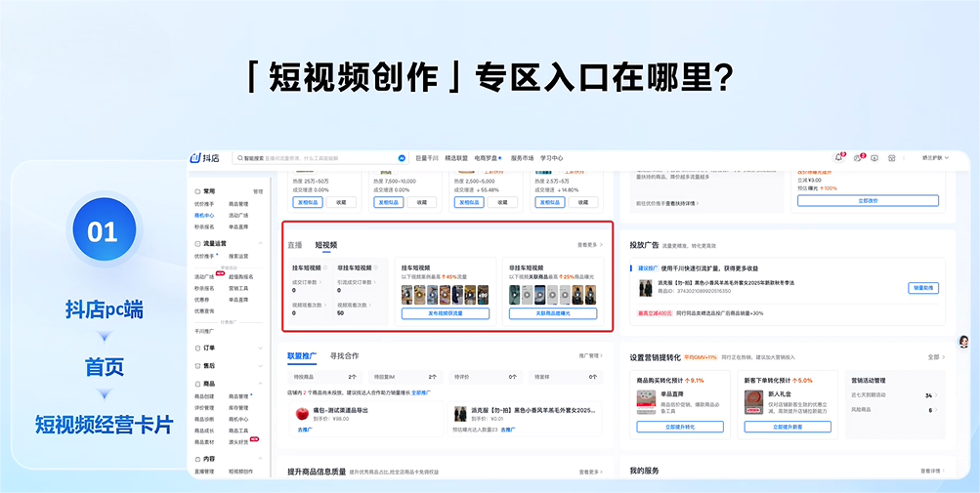Collapse the 流量运营 sidebar section
This screenshot has height=493, width=980.
259,243
